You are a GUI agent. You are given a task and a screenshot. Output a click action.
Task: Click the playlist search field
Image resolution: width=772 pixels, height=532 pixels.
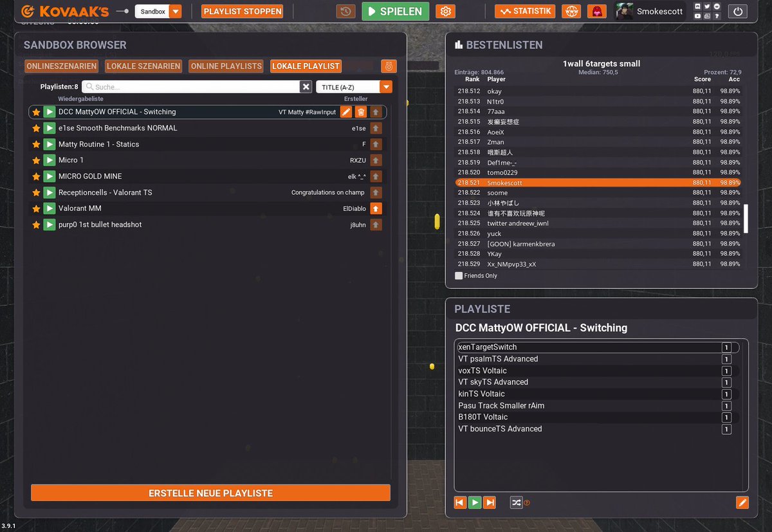point(191,87)
